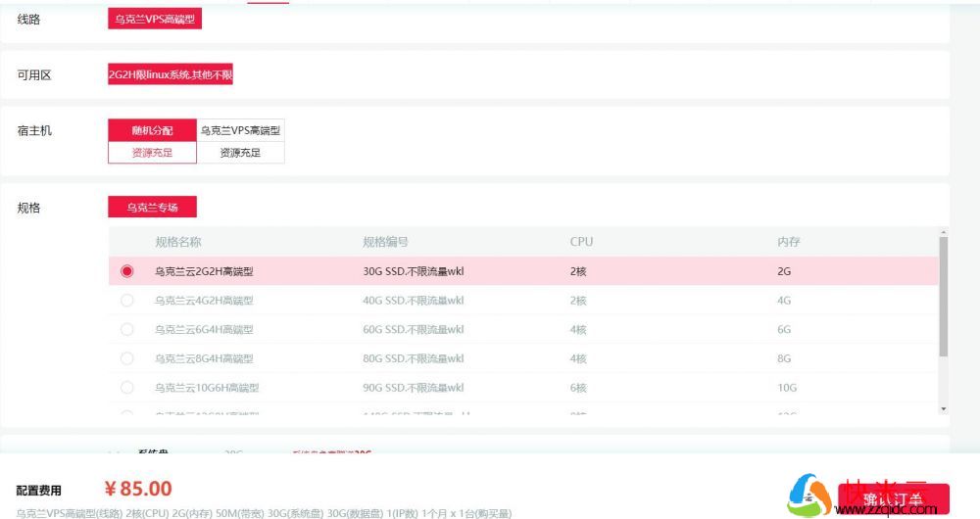Click the 乌克兰云4G2H高端型 row name
The height and width of the screenshot is (519, 980).
(x=204, y=301)
